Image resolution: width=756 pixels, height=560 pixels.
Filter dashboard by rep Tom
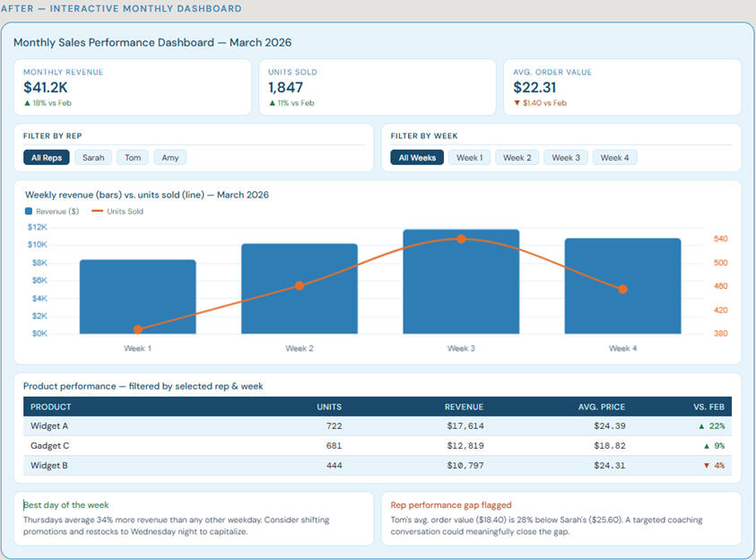(x=133, y=158)
